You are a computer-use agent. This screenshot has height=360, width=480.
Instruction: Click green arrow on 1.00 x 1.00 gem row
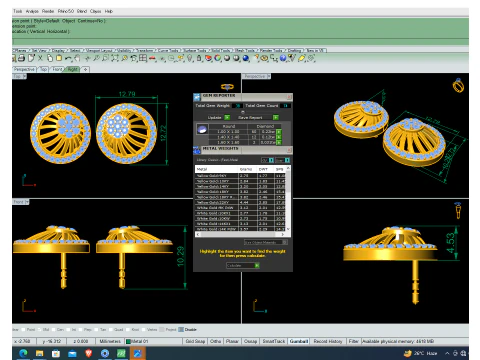(279, 132)
